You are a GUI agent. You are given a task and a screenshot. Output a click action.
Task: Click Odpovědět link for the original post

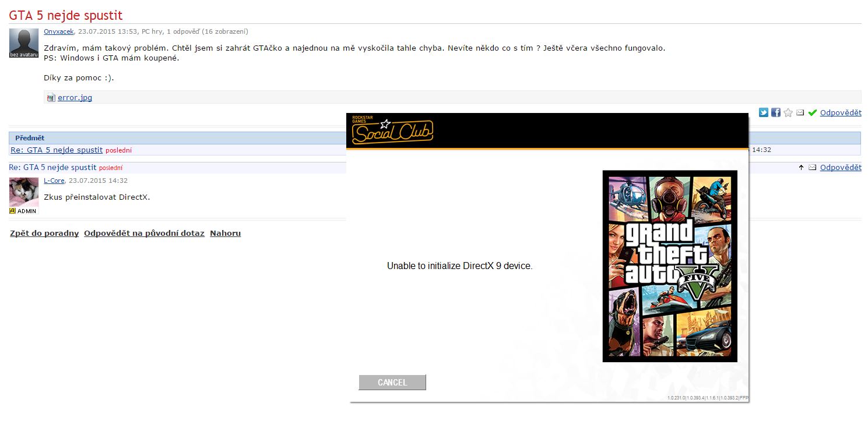click(840, 112)
